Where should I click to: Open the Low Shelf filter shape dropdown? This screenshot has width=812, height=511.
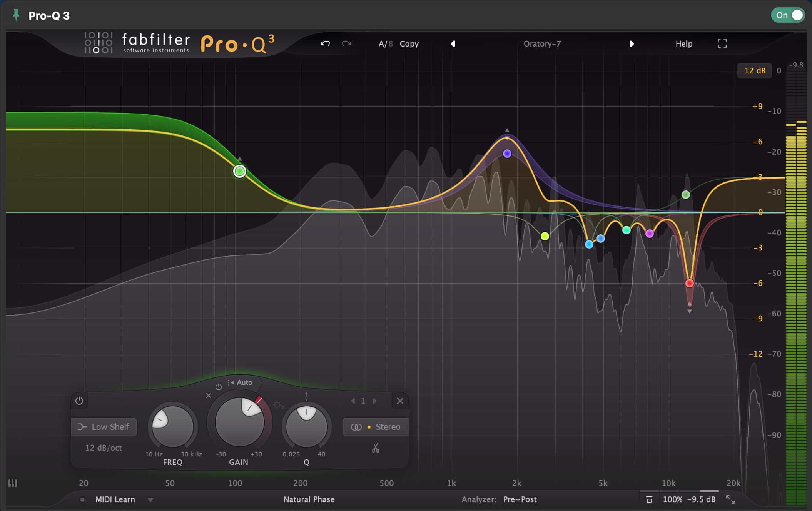[104, 427]
